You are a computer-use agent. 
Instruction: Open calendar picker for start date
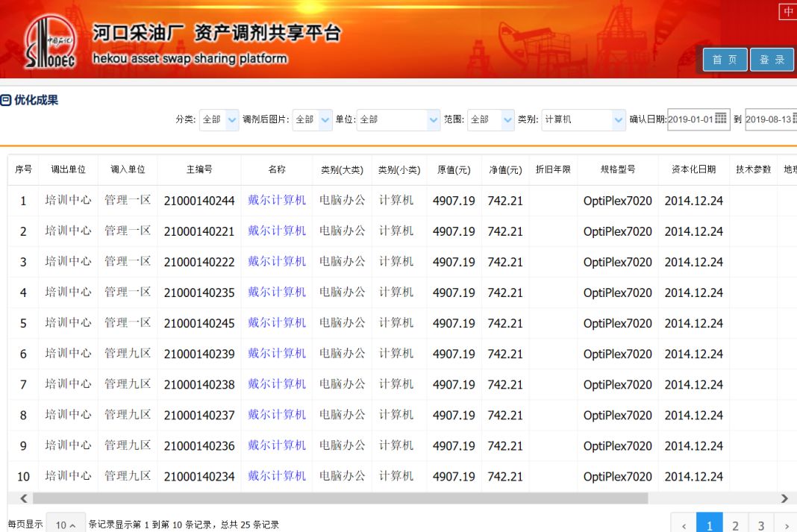click(720, 119)
